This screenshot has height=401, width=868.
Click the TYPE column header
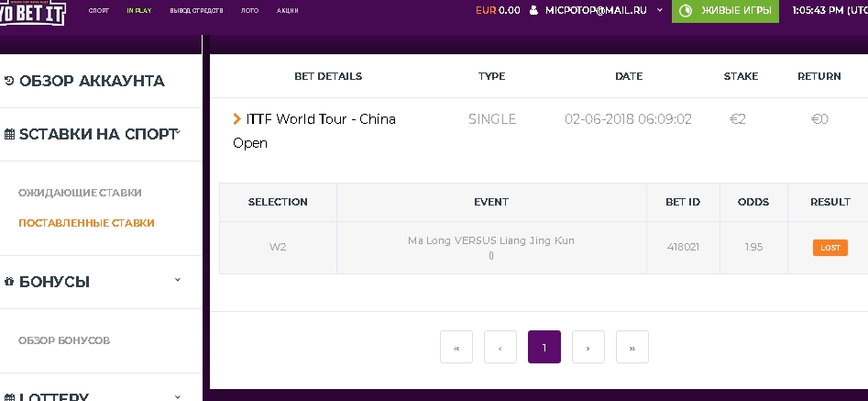[x=491, y=76]
